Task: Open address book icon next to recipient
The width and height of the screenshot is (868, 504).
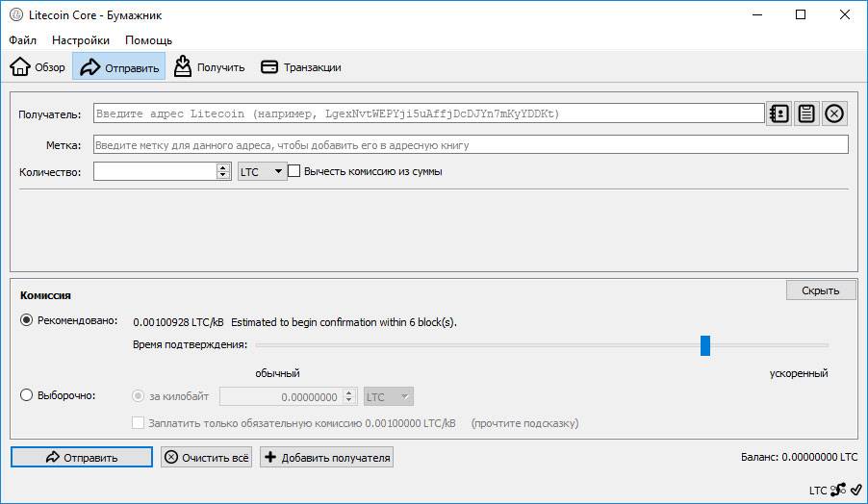Action: tap(779, 113)
